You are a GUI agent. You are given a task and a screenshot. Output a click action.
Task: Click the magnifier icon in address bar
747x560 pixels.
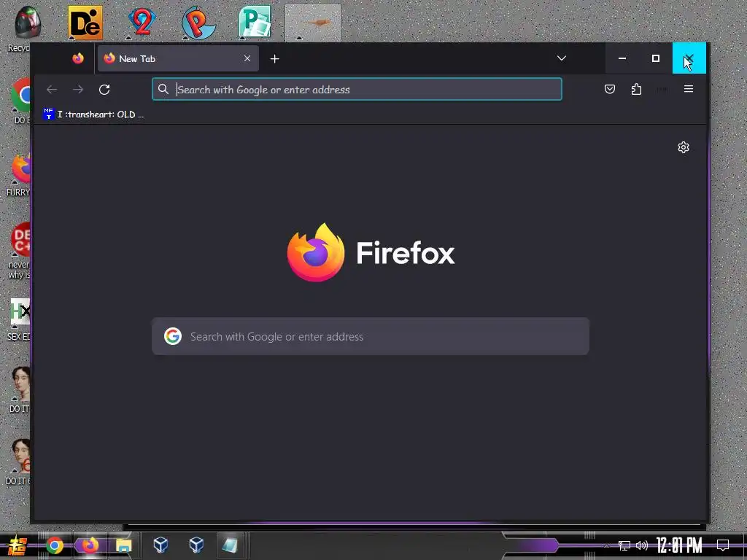pyautogui.click(x=163, y=89)
